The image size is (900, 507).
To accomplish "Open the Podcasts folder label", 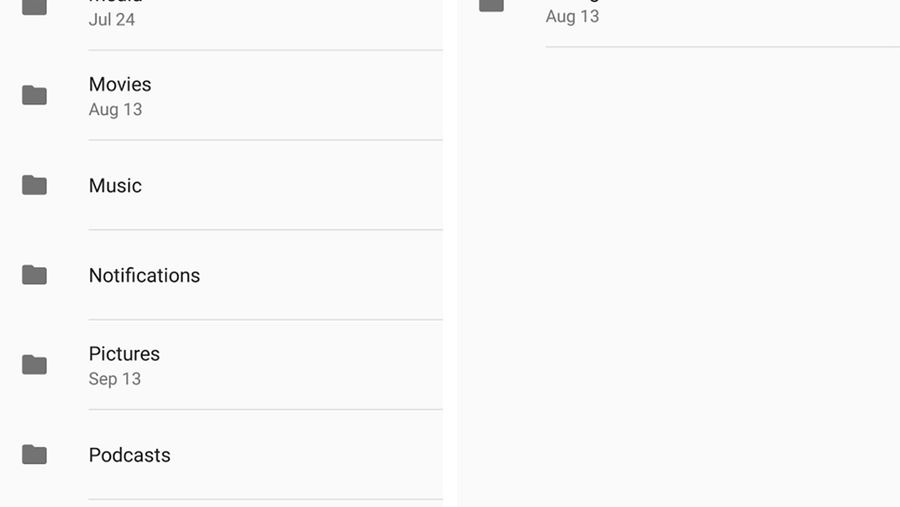I will (130, 455).
